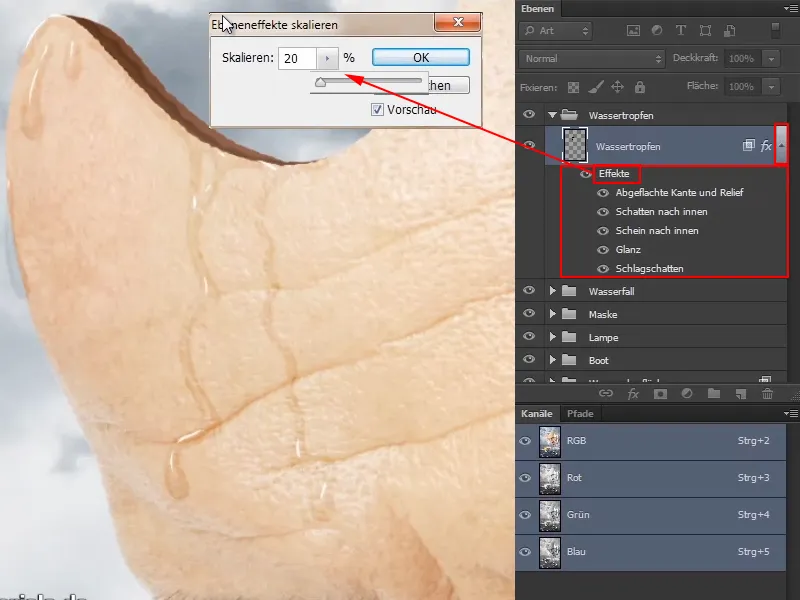This screenshot has width=800, height=600.
Task: Lock position move icon
Action: (617, 87)
